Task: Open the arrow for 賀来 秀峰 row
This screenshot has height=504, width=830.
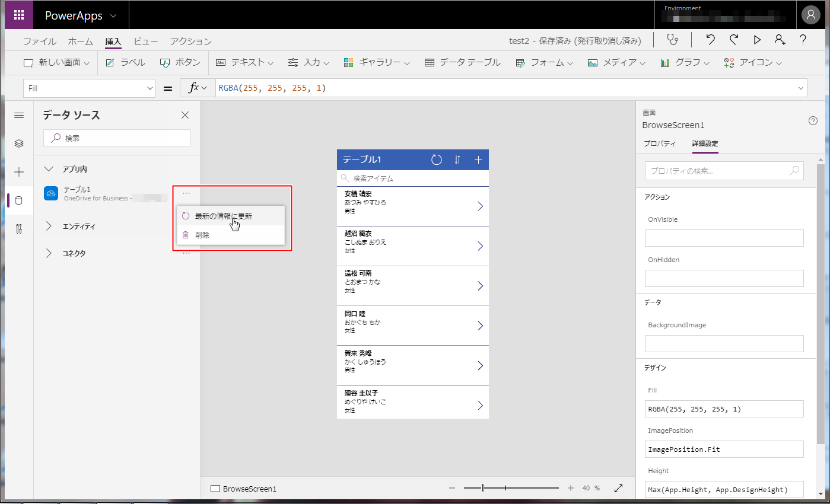Action: pos(480,365)
